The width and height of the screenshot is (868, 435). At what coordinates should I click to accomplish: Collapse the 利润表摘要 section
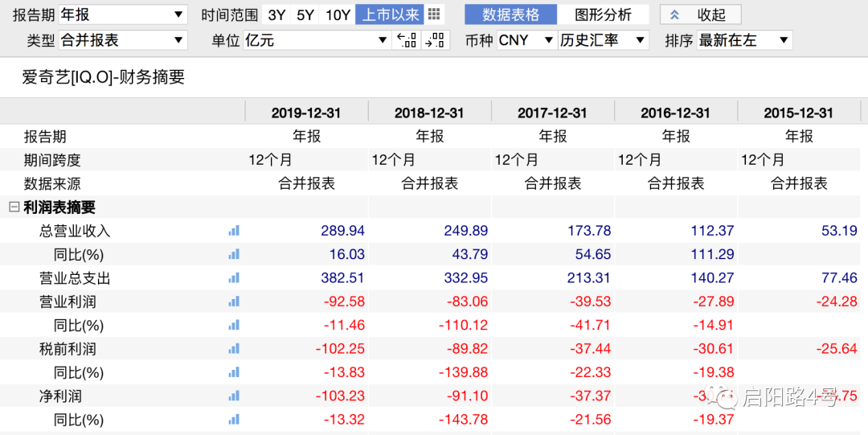(14, 207)
